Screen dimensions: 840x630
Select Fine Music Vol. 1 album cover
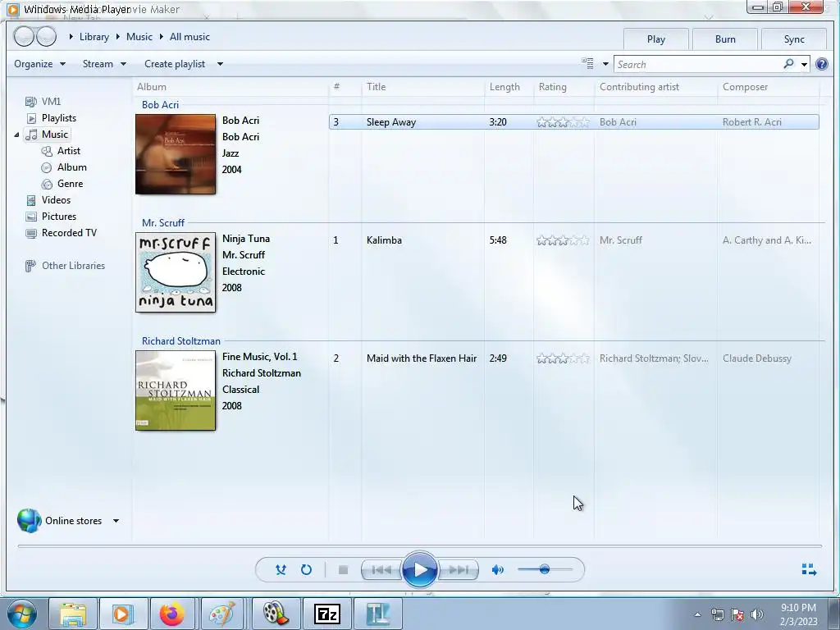[176, 390]
